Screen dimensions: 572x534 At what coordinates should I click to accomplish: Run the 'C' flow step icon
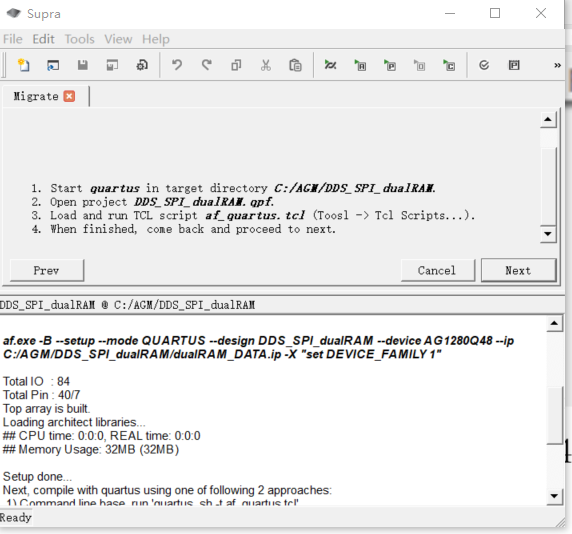(449, 65)
